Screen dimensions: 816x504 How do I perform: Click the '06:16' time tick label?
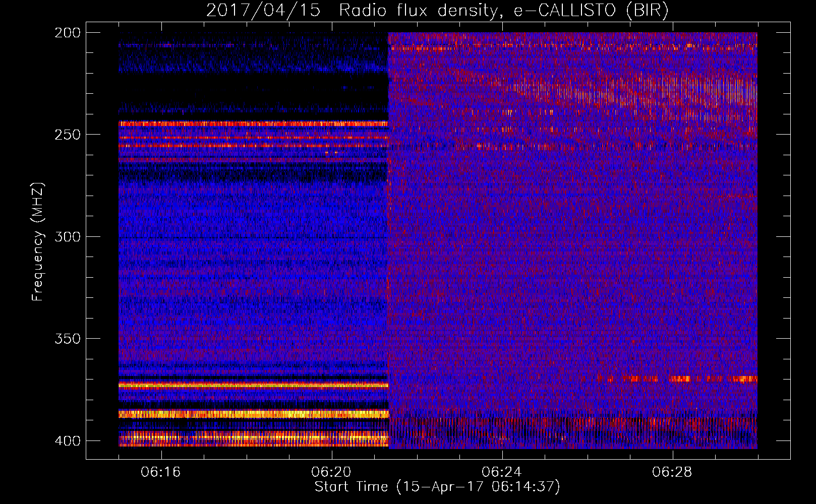(x=161, y=472)
